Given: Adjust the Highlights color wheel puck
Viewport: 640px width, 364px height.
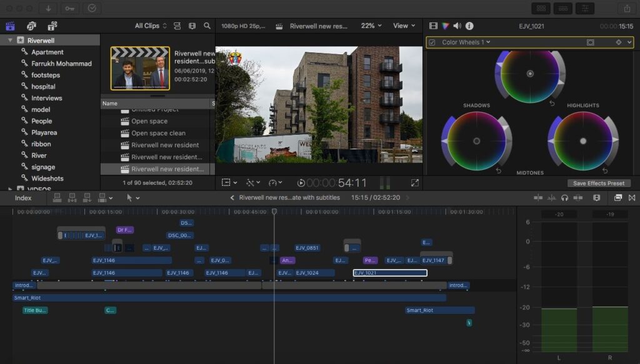Looking at the screenshot, I should tap(583, 141).
